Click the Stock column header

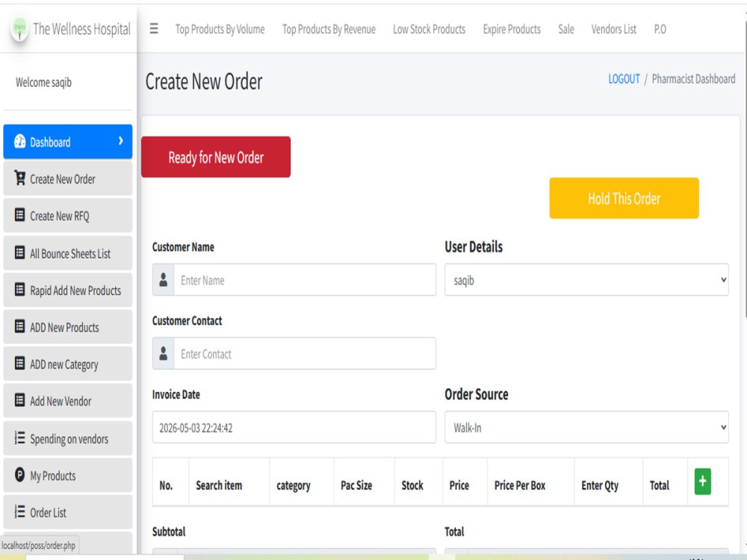coord(412,485)
